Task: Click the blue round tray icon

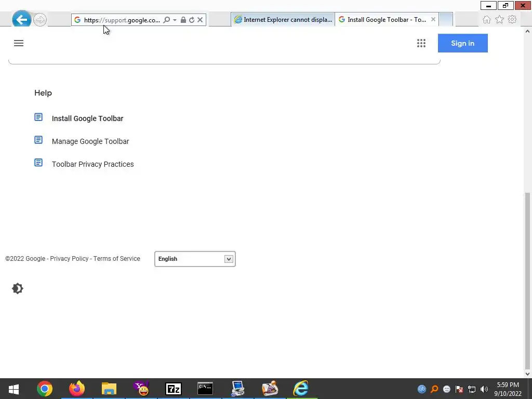Action: [422, 389]
